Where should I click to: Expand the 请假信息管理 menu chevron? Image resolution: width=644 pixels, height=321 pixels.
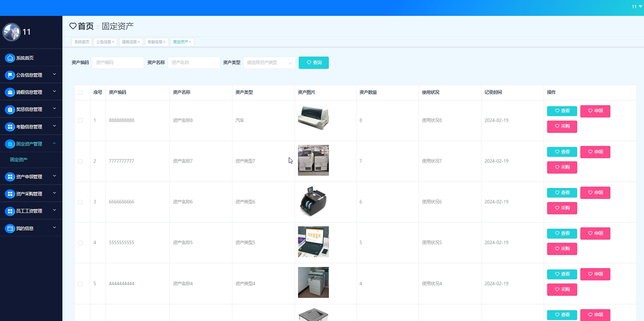54,91
